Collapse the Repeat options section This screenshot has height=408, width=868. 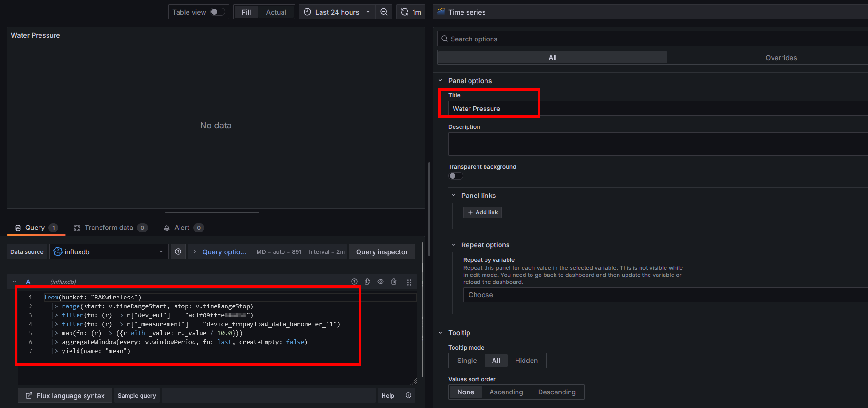454,245
